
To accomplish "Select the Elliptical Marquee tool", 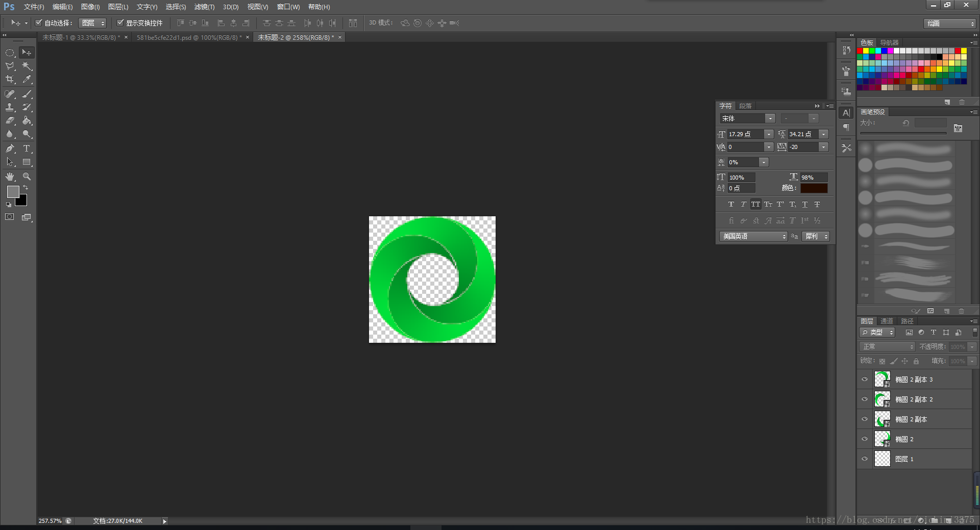I will 10,53.
